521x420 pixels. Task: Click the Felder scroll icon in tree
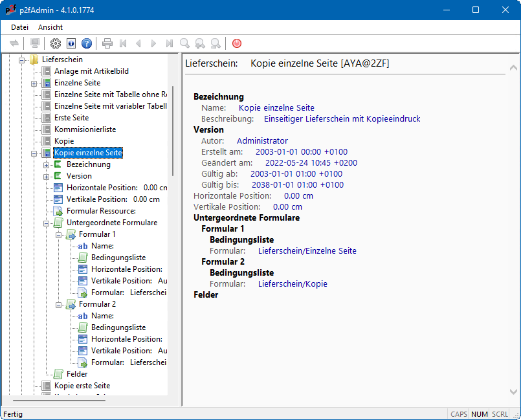point(58,374)
